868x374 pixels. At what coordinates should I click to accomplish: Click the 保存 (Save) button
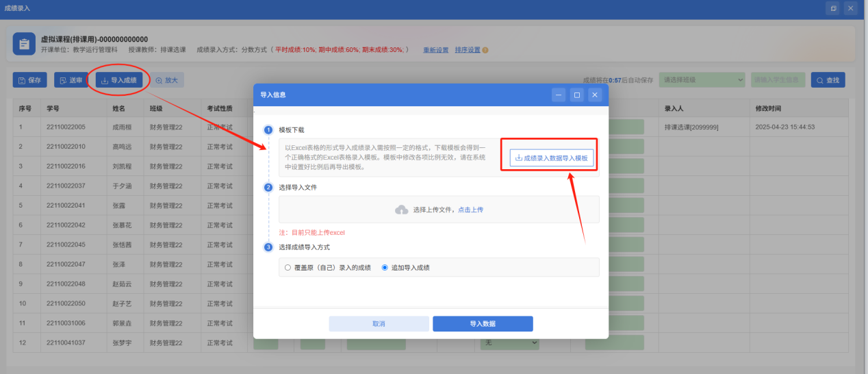click(29, 80)
